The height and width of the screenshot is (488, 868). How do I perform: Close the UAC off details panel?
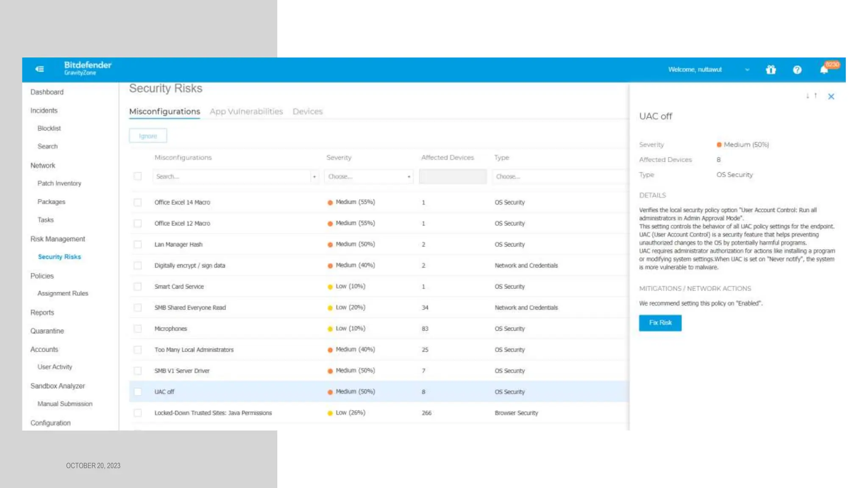coord(831,97)
